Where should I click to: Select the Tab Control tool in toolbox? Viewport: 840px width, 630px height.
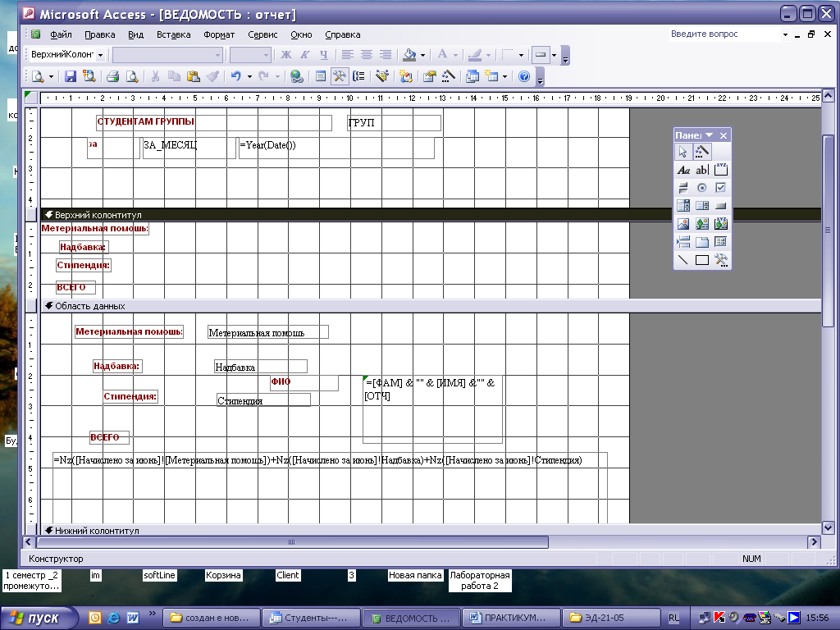click(x=702, y=242)
